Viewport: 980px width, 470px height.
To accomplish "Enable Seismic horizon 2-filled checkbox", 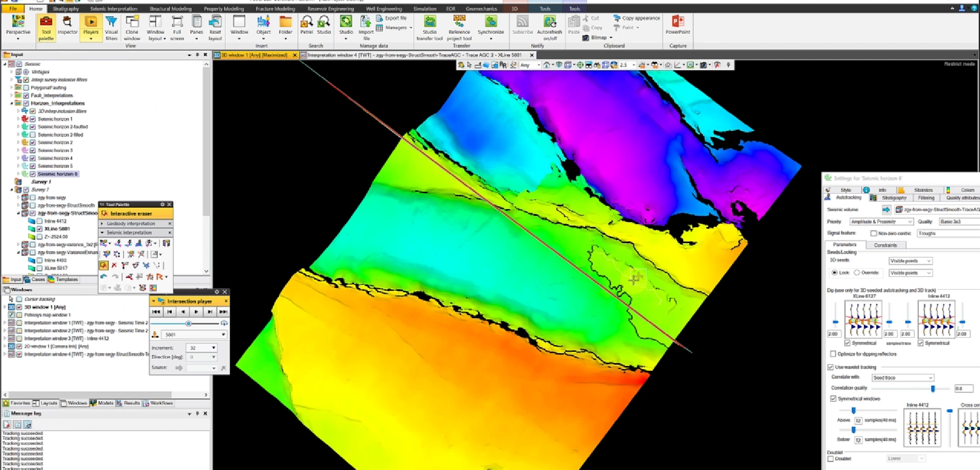I will click(33, 135).
